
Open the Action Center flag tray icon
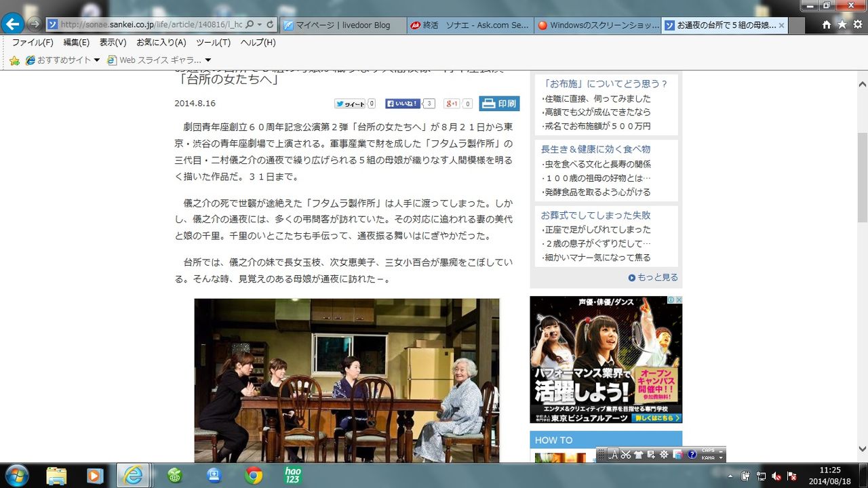(791, 476)
